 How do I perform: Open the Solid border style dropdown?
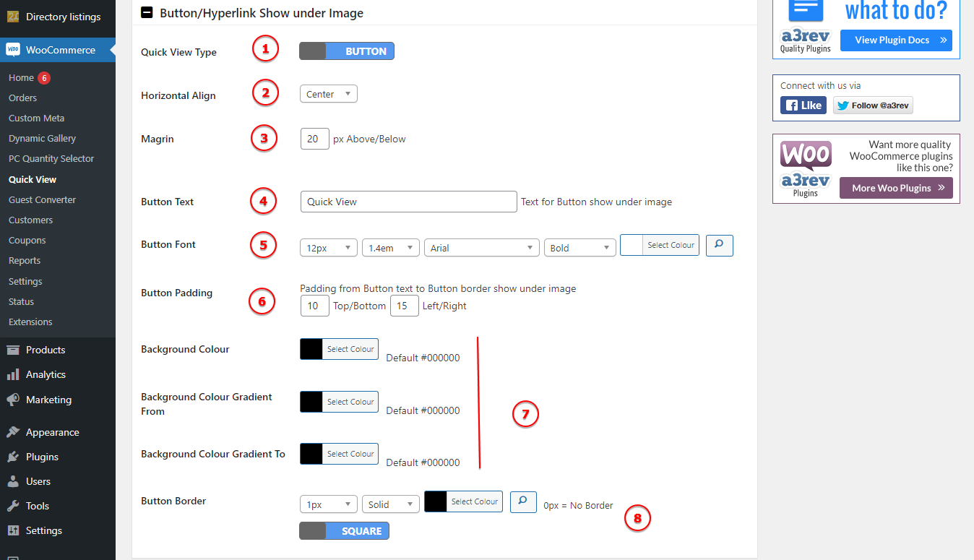(390, 504)
